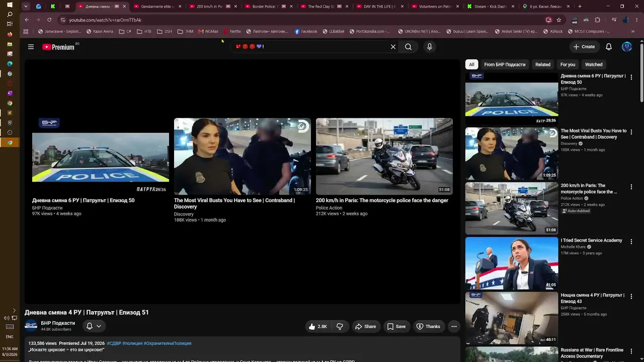Open Task View on the taskbar
Image resolution: width=644 pixels, height=362 pixels.
10,24
